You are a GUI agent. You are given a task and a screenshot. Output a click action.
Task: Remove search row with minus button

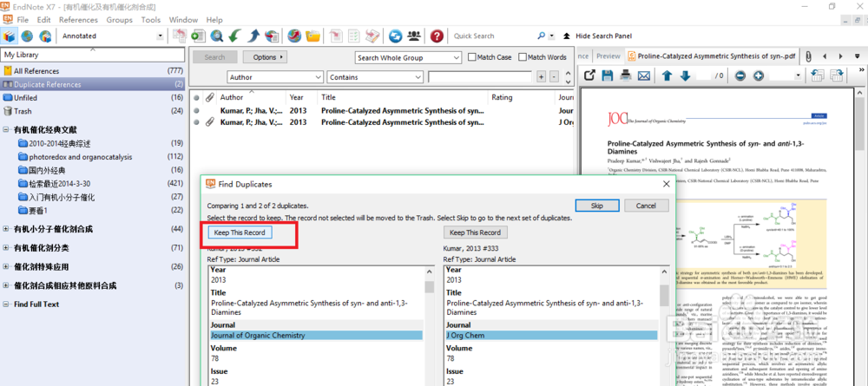(x=554, y=77)
